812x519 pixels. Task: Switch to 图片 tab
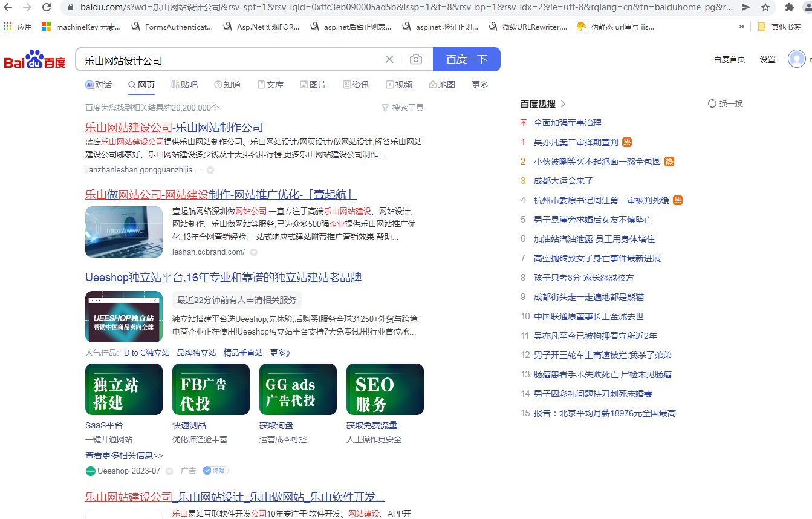pos(313,85)
